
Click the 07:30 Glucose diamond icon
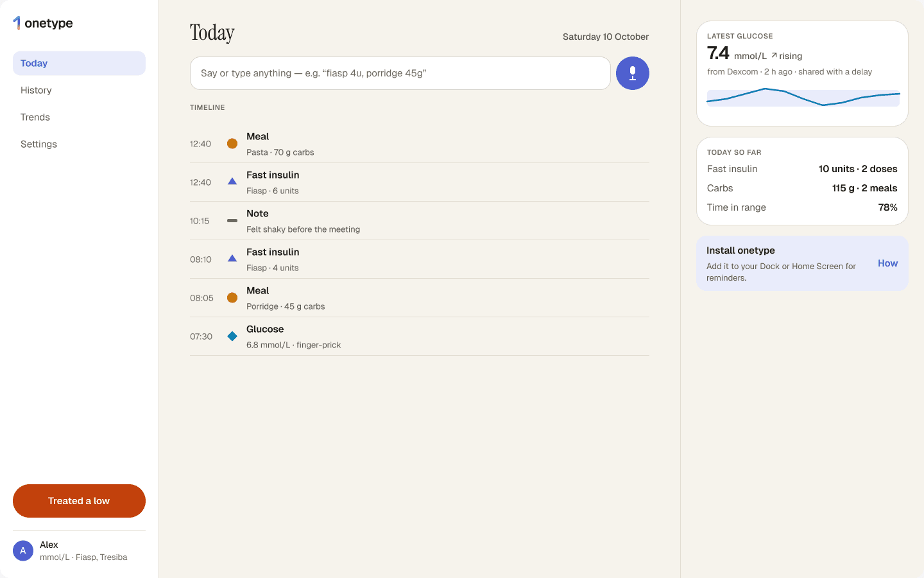click(232, 337)
